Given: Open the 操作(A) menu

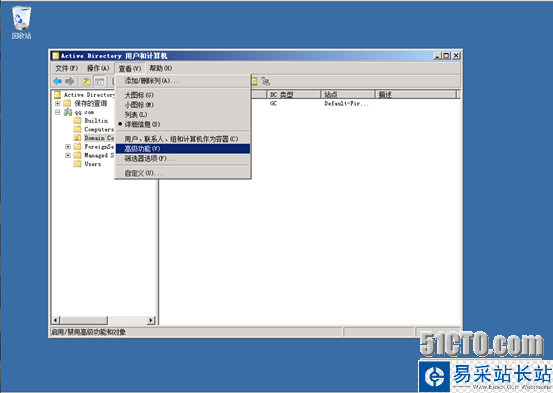Looking at the screenshot, I should [x=98, y=68].
